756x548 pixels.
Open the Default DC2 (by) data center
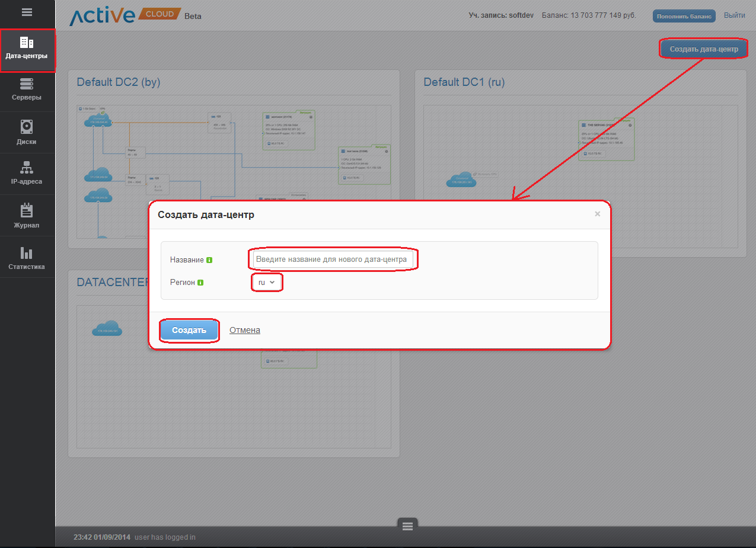click(119, 82)
